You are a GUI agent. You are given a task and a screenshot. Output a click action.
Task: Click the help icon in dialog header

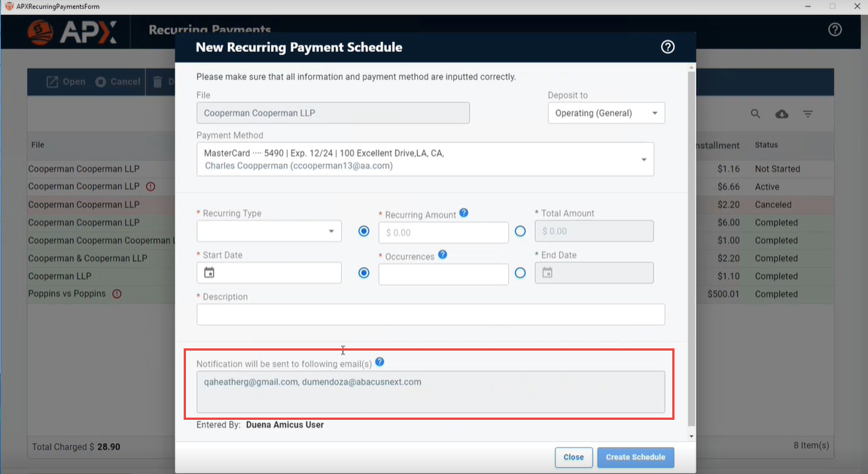click(667, 47)
